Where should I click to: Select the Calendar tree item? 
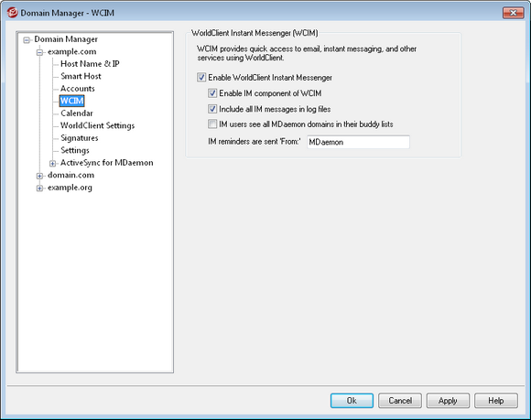click(77, 113)
